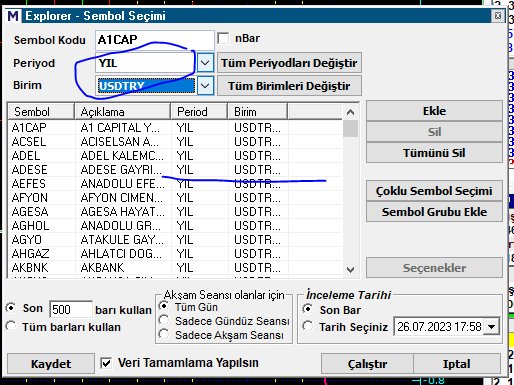Click the Sembol Kodu input field
This screenshot has width=514, height=385.
click(155, 40)
